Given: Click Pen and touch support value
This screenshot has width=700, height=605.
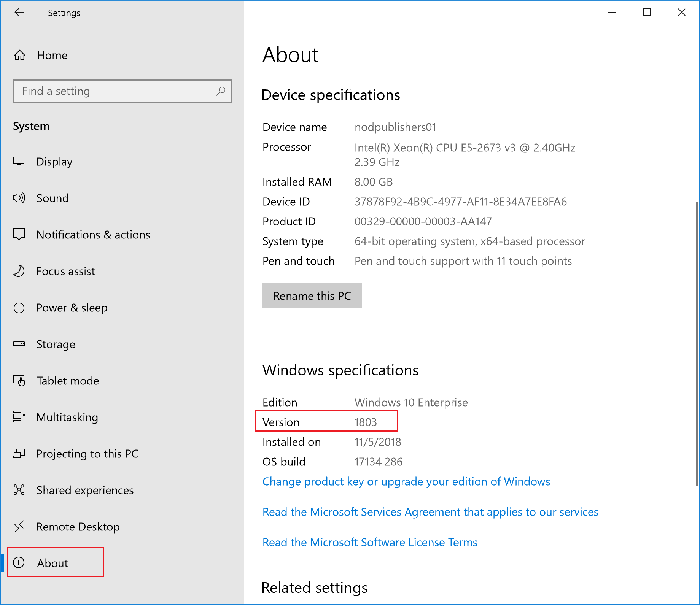Looking at the screenshot, I should [x=463, y=261].
